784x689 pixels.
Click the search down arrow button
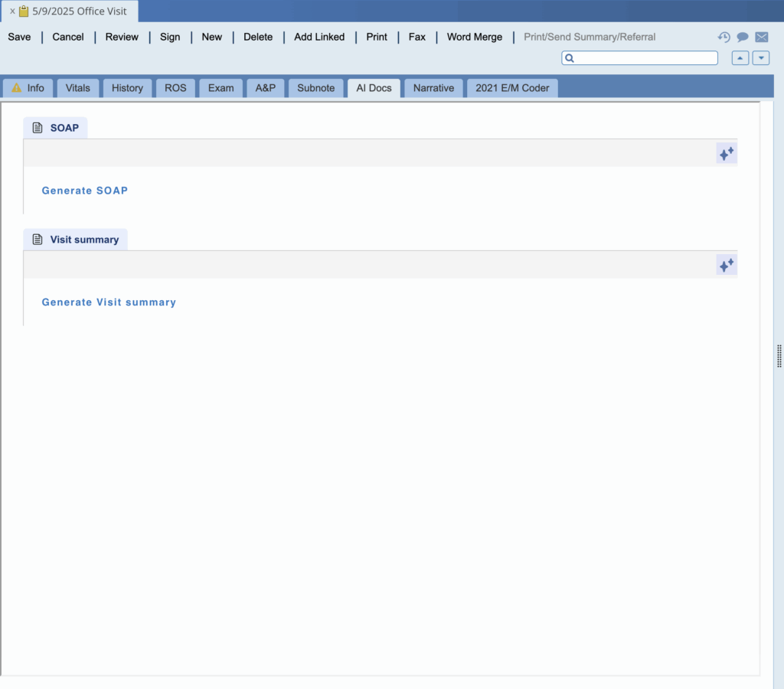pos(760,58)
